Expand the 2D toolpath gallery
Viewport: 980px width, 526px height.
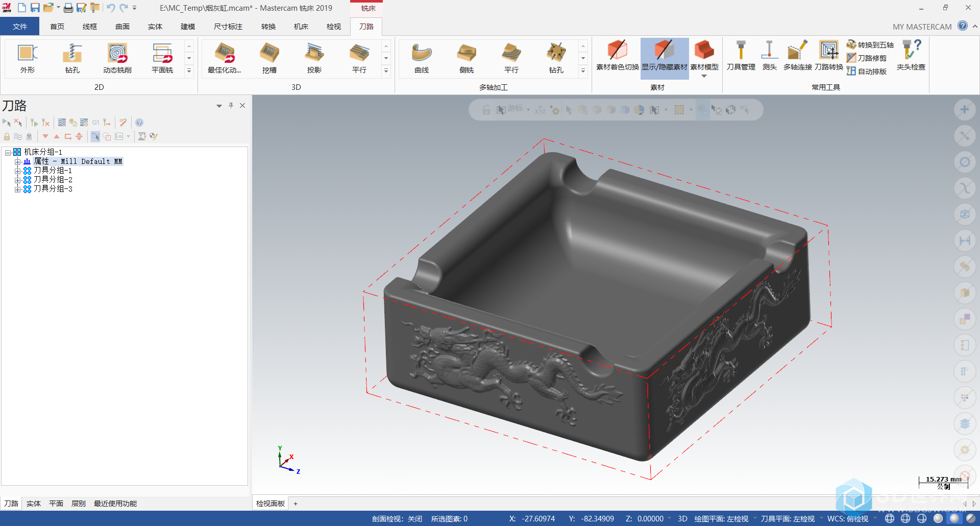(x=189, y=70)
